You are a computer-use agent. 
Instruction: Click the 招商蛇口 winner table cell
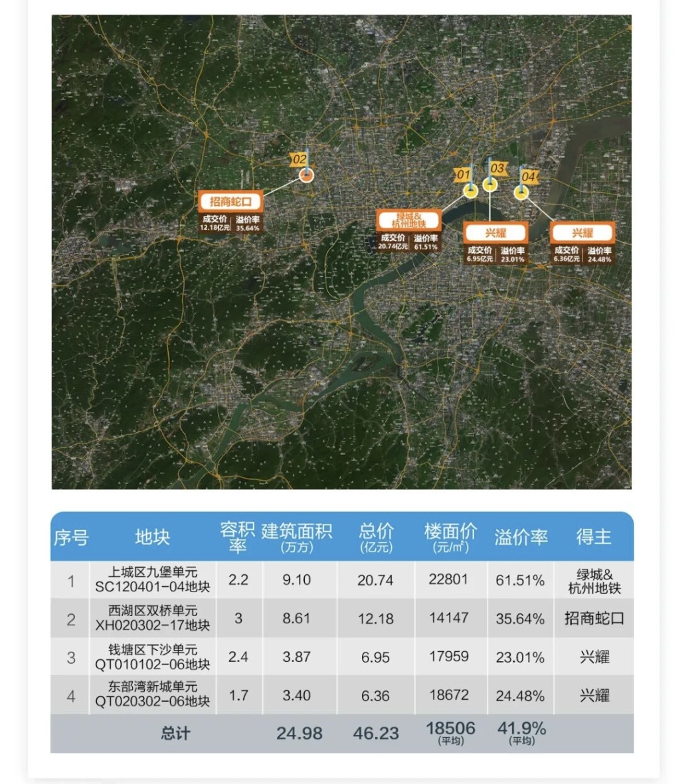594,618
